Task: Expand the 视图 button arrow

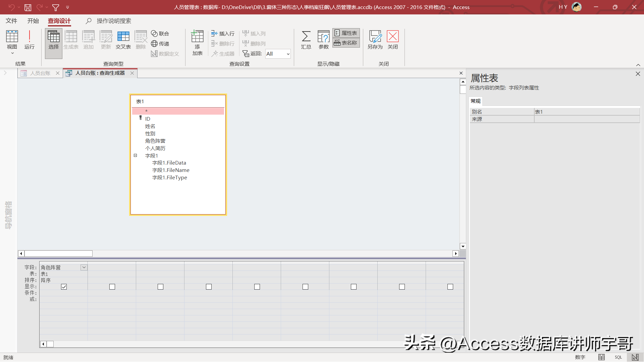Action: [x=12, y=53]
